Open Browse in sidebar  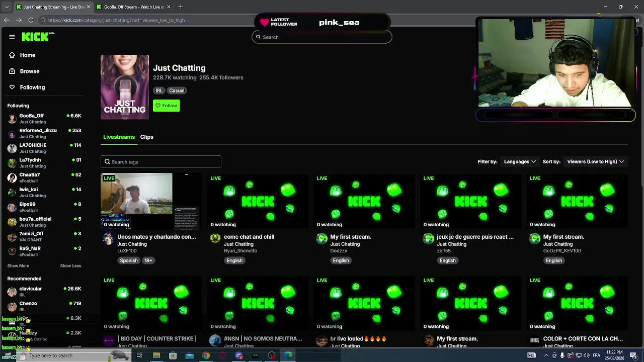(30, 71)
